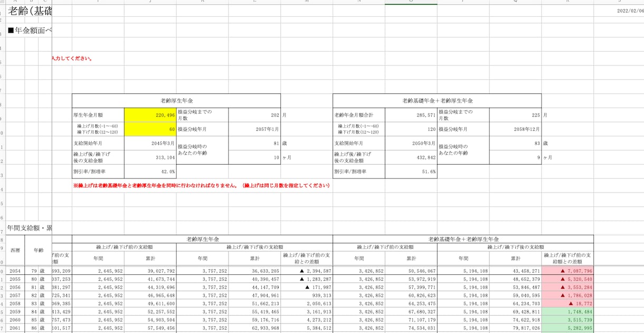Click the break-even months value 225
Screen dimensions: 644x333
click(x=515, y=115)
